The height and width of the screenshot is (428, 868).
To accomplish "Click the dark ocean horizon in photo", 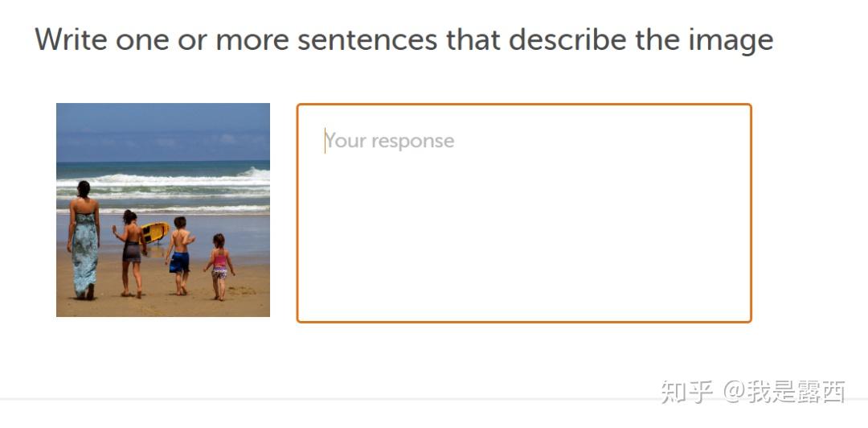I will [163, 165].
